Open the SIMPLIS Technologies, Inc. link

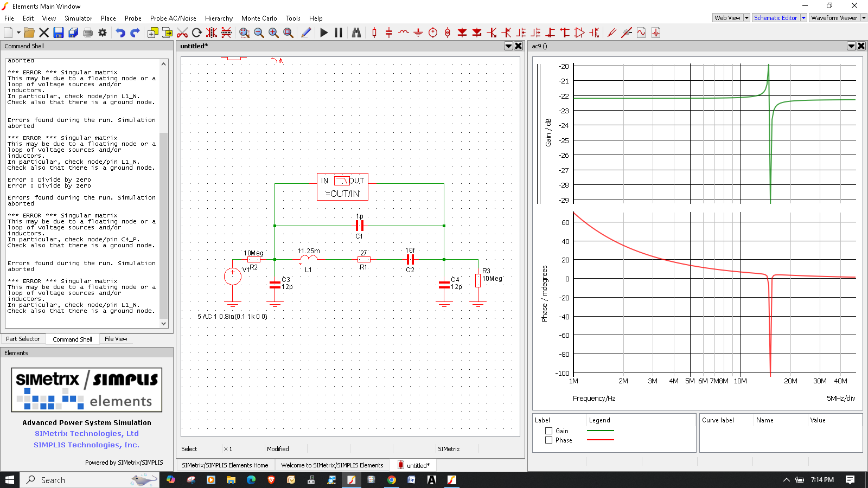coord(87,445)
